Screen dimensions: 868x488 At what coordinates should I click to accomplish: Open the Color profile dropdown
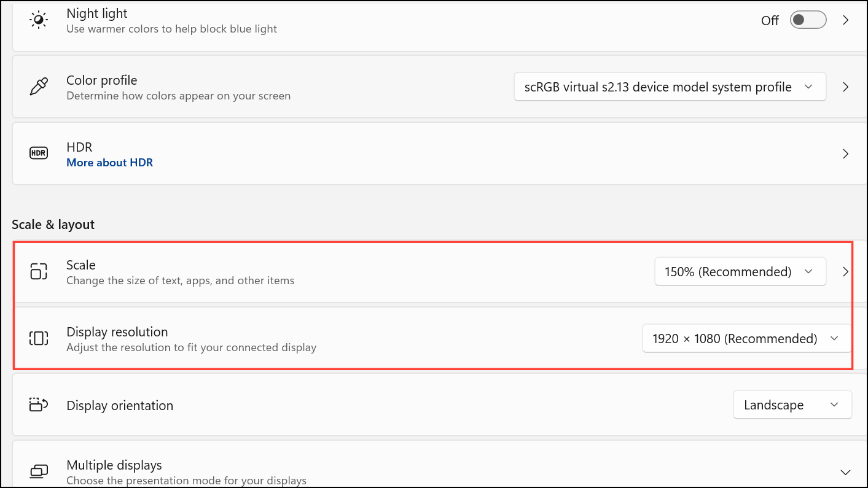670,87
